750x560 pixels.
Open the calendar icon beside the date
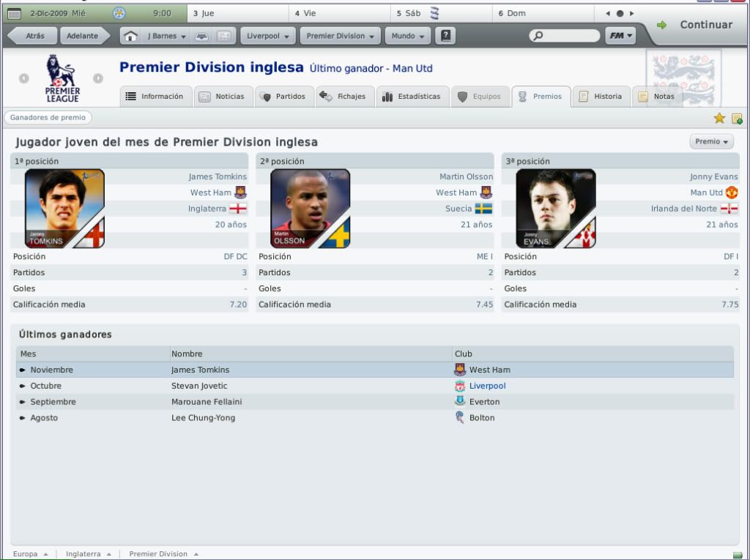coord(15,13)
